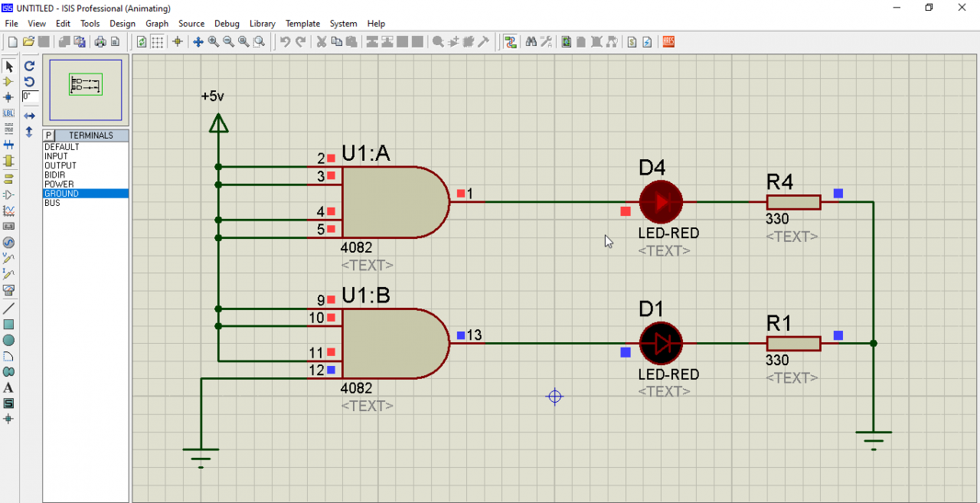Run Electrical Rule Check lightning icon

pyautogui.click(x=647, y=41)
